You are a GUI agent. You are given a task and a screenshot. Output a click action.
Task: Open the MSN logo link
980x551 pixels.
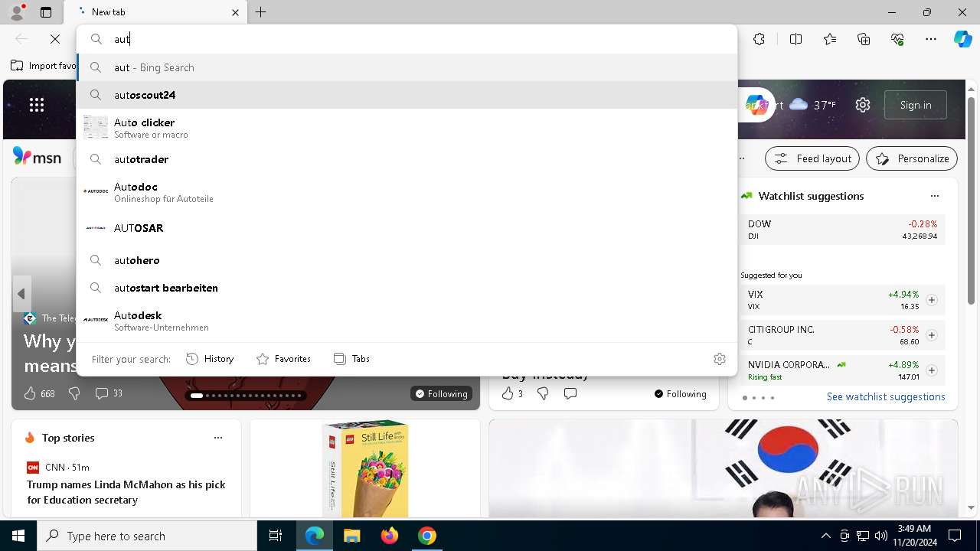37,158
